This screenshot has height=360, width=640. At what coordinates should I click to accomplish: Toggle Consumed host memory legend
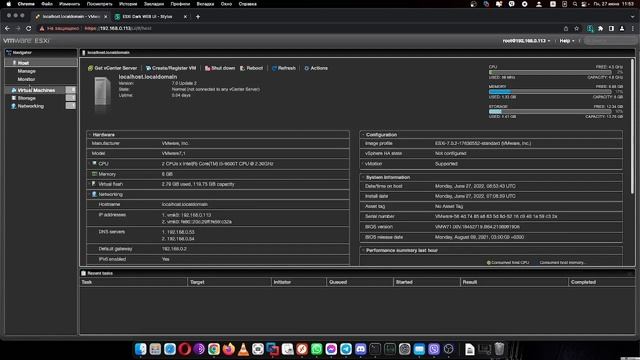tap(562, 262)
